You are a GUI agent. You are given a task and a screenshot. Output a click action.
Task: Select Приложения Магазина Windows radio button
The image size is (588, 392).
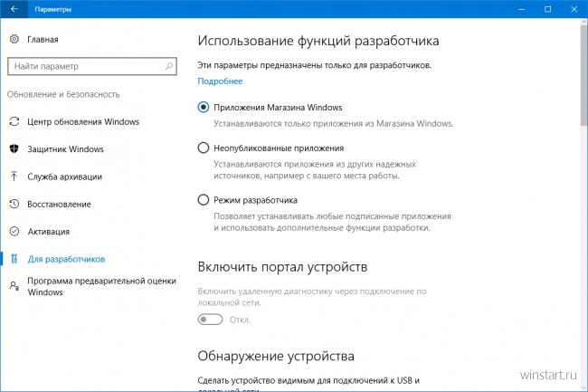click(204, 108)
